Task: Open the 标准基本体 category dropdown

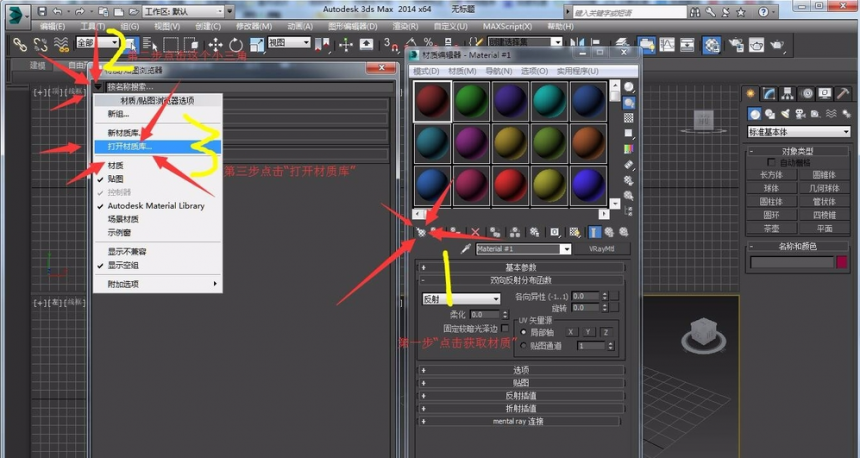Action: pos(799,132)
